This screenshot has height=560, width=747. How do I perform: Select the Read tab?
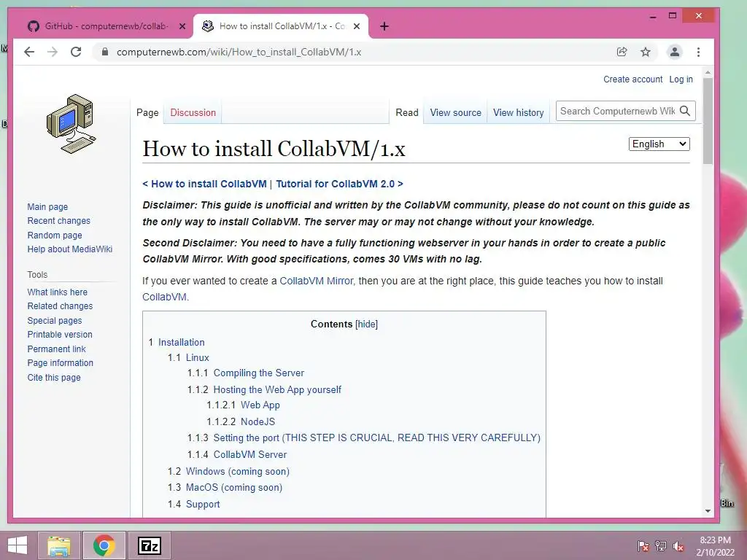407,112
